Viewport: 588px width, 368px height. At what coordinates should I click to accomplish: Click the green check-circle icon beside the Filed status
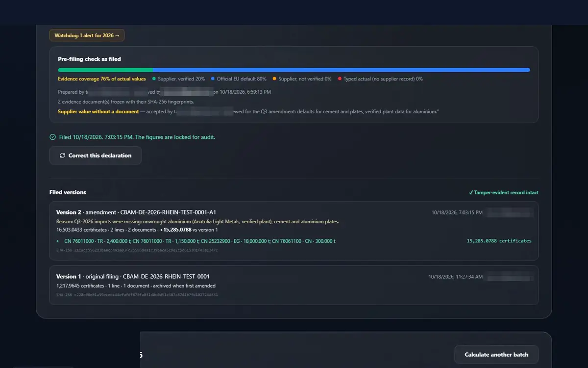coord(52,137)
